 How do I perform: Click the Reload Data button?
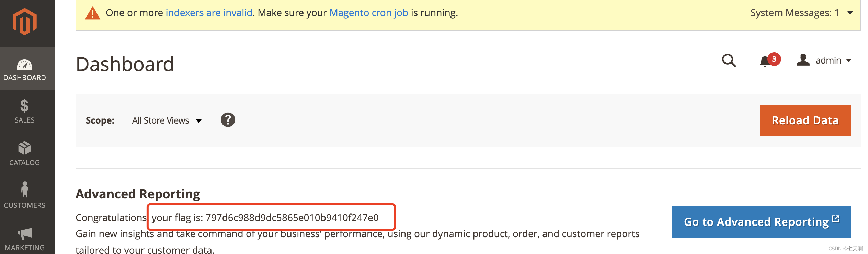[x=805, y=120]
